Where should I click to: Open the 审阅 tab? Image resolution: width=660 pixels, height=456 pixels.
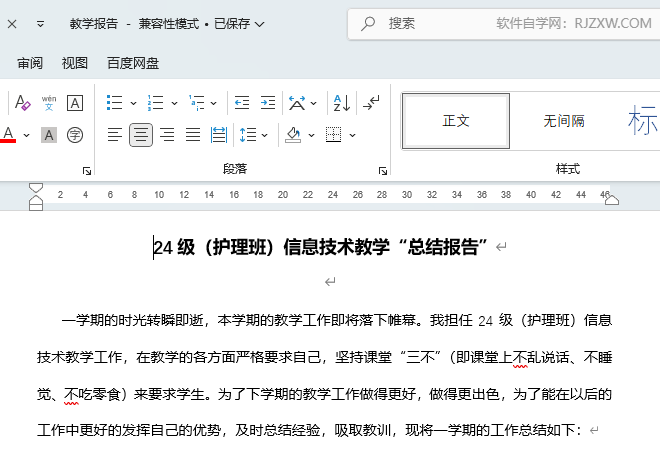(x=30, y=63)
